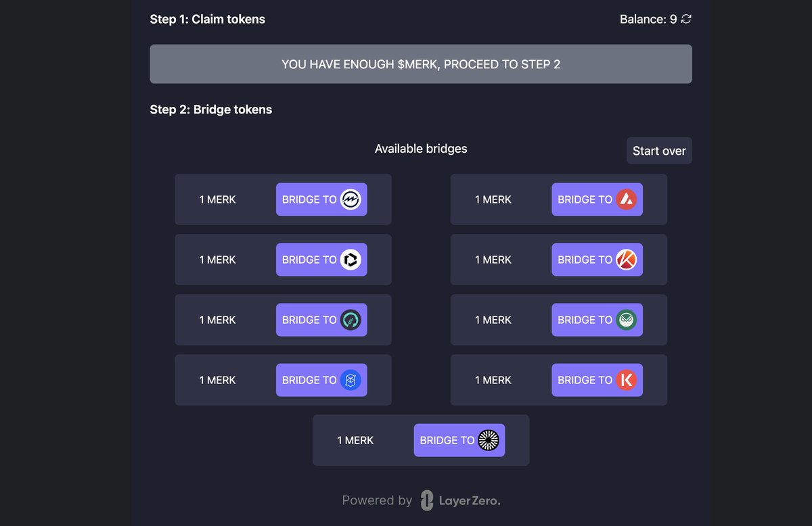Click '1 MERK' in the teal head-logo row

(x=217, y=320)
